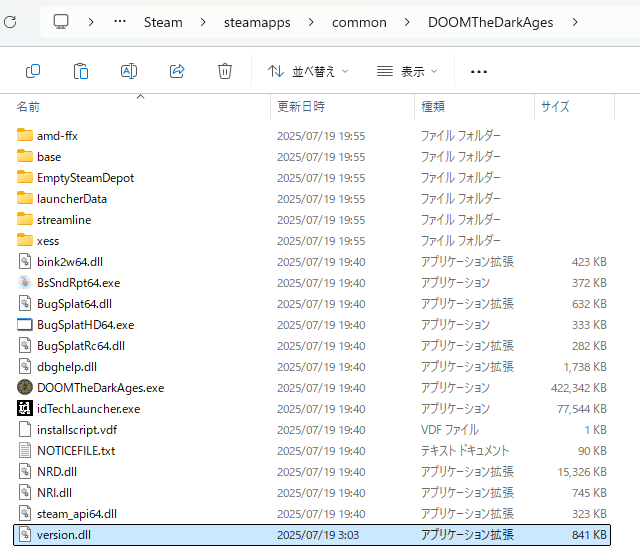Viewport: 640px width, 553px height.
Task: Select the EmptySteamDepot folder icon
Action: [25, 177]
